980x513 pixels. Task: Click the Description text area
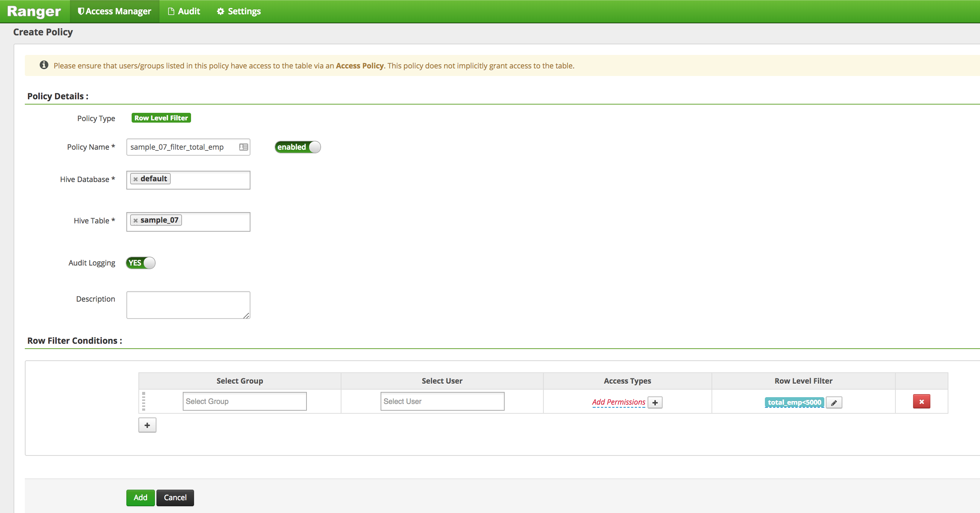tap(188, 305)
